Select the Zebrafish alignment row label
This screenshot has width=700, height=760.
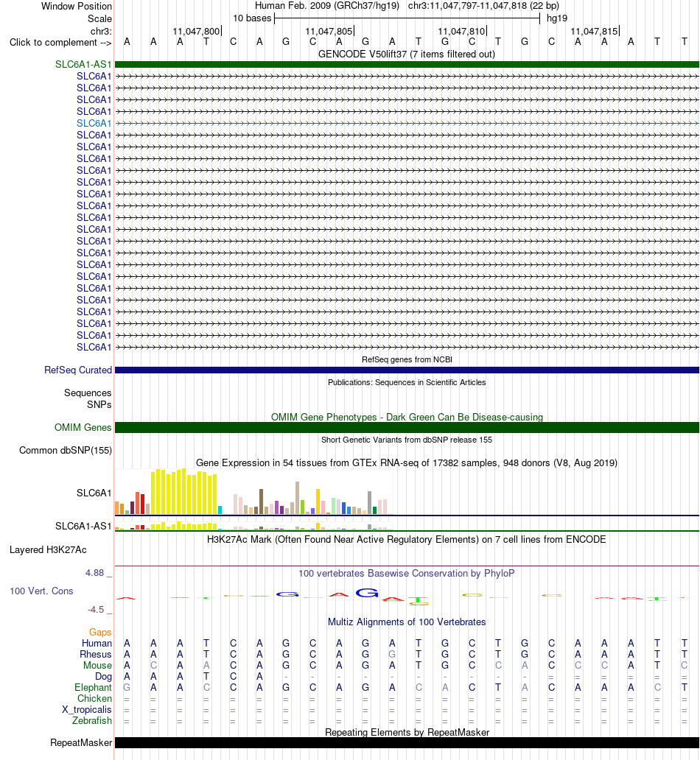coord(92,721)
